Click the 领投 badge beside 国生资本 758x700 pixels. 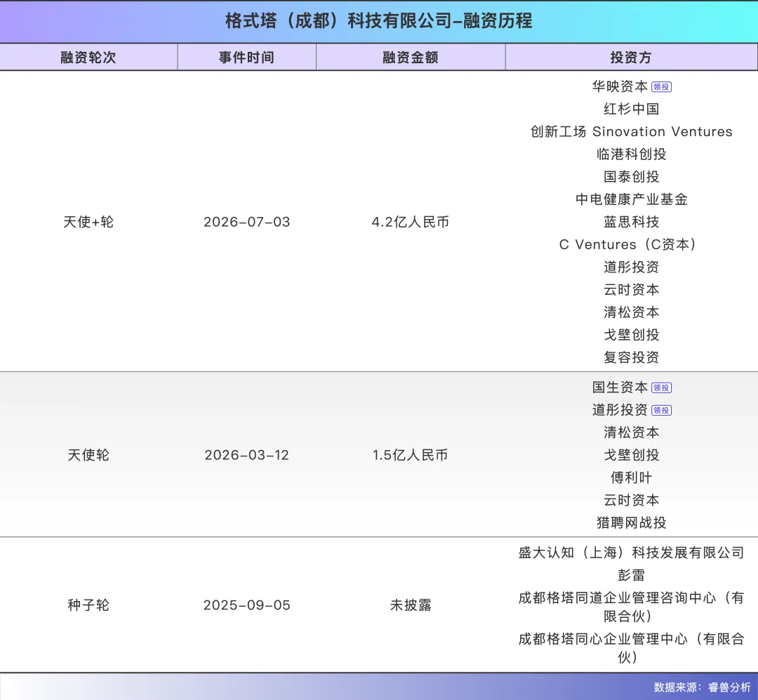(x=661, y=388)
